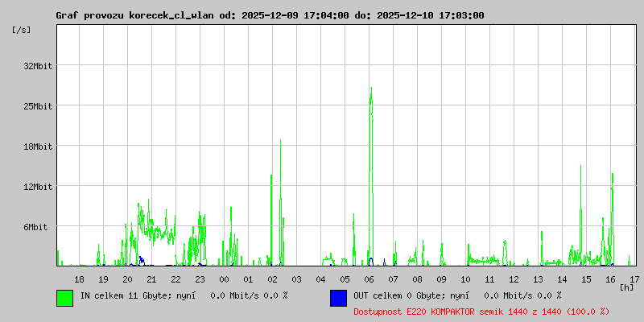
Task: Click the 18Mbit y-axis label
Action: pyautogui.click(x=38, y=147)
